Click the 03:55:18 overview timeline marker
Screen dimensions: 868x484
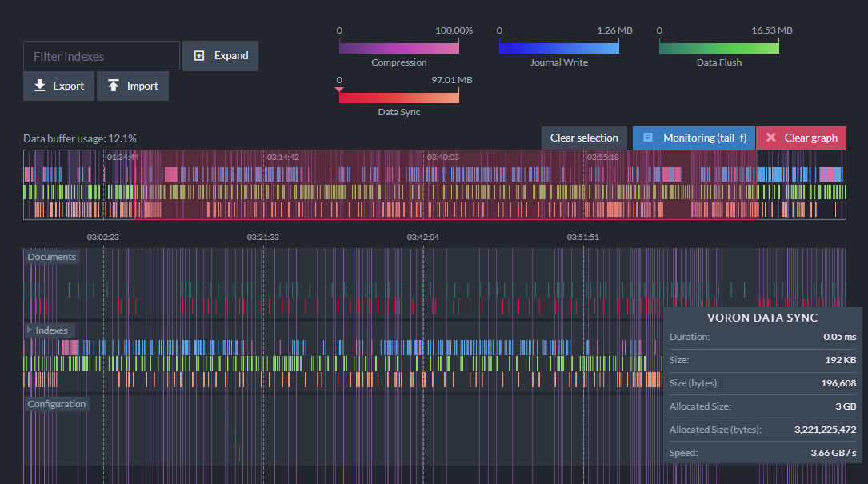603,158
